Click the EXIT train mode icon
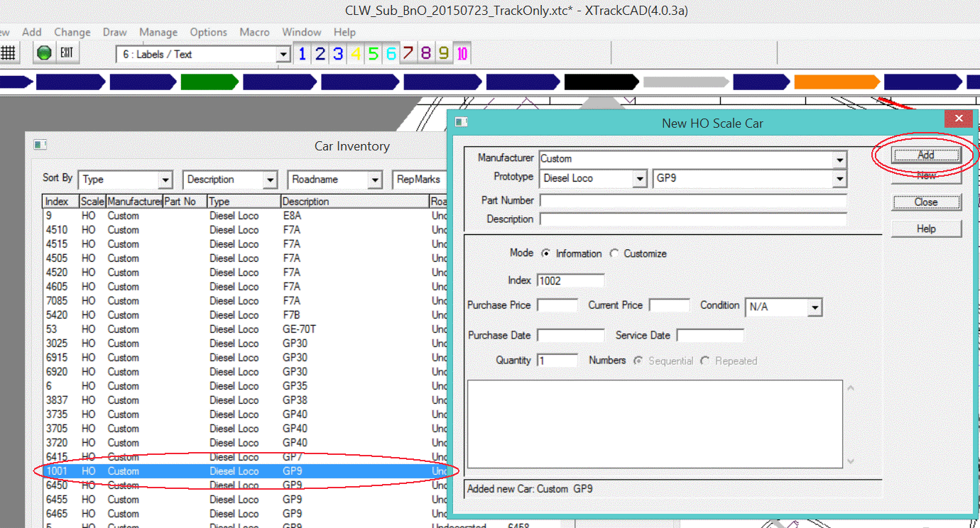Screen dimensions: 980x528 tap(67, 53)
